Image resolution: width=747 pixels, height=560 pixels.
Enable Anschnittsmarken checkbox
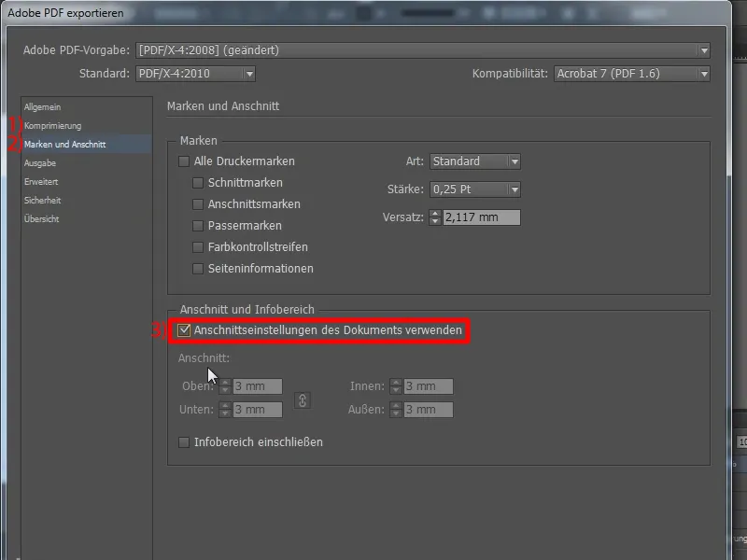(x=198, y=204)
